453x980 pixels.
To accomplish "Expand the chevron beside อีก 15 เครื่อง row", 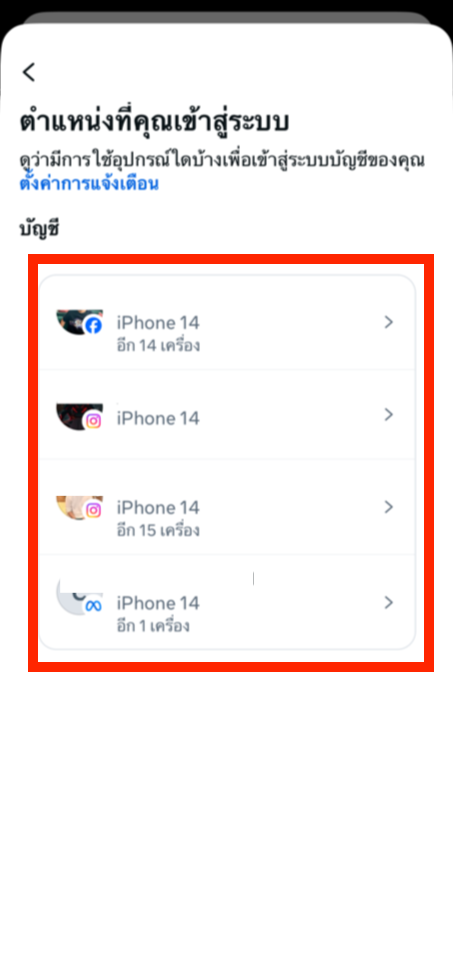I will pos(389,506).
